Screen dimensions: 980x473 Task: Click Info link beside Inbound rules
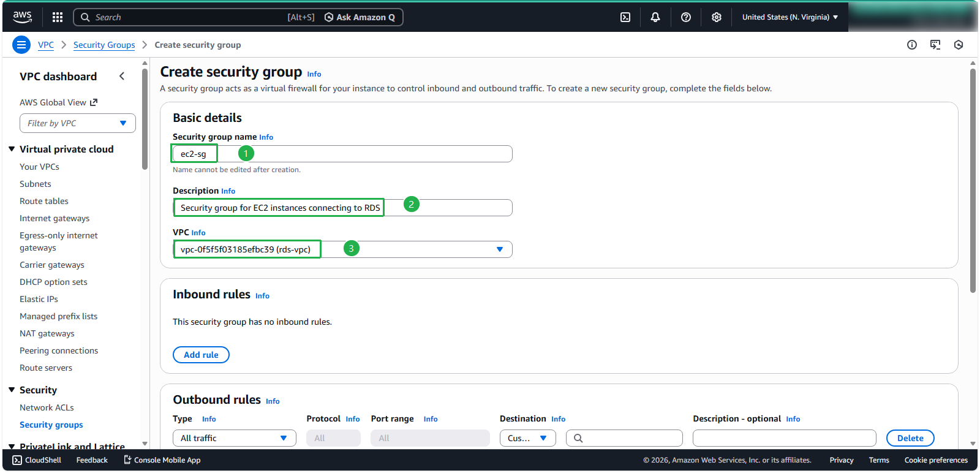click(x=262, y=296)
